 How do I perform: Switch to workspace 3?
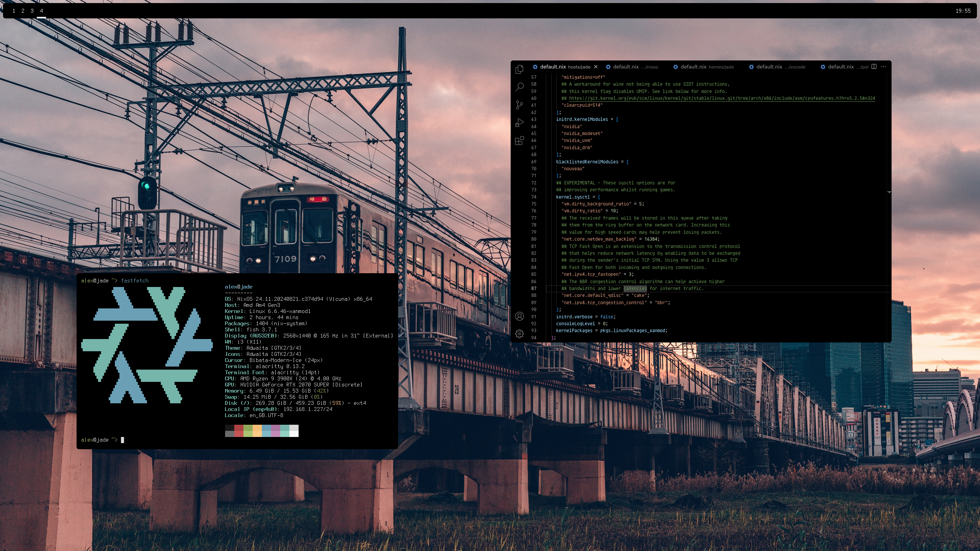pos(32,11)
